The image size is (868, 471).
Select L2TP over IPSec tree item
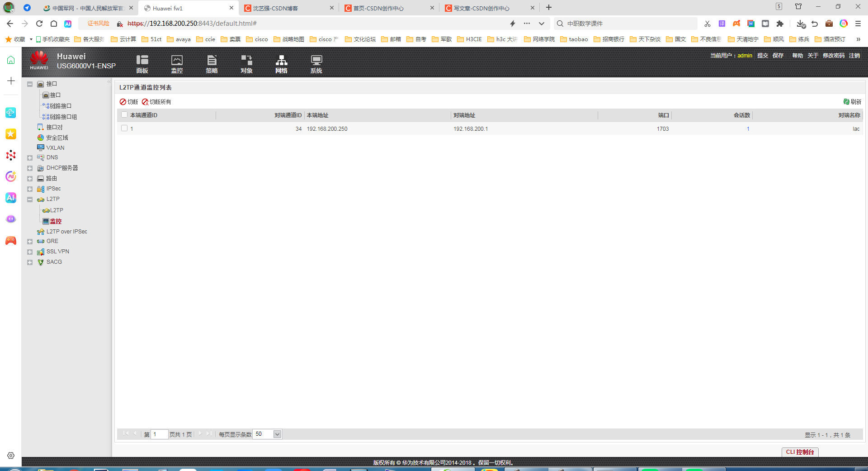[x=62, y=231]
